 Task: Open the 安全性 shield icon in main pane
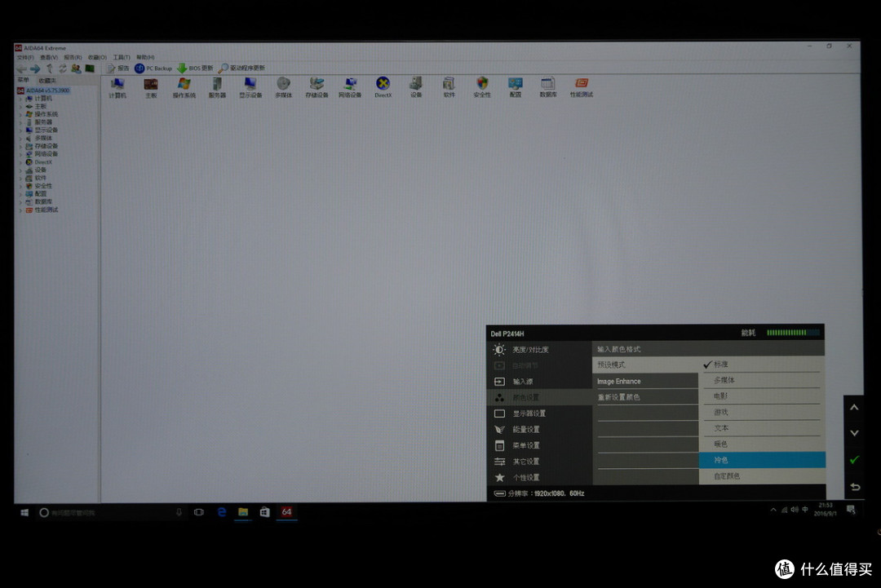tap(482, 87)
